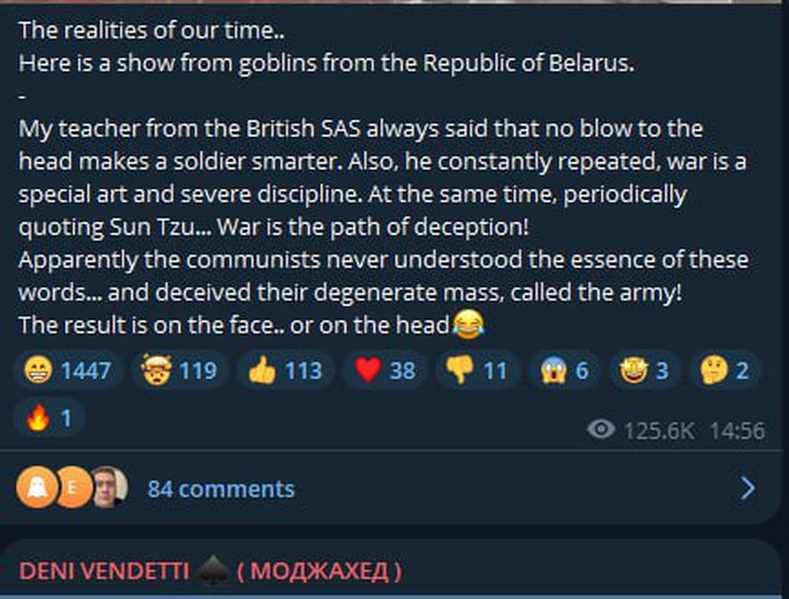The height and width of the screenshot is (599, 789).
Task: Click the spade icon beside DENI VENDETTI
Action: point(213,571)
